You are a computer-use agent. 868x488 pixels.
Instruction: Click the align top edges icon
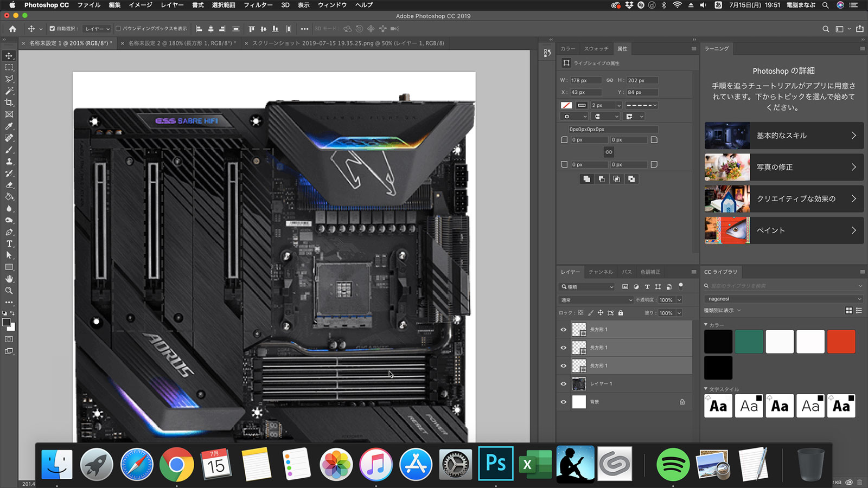pyautogui.click(x=251, y=29)
